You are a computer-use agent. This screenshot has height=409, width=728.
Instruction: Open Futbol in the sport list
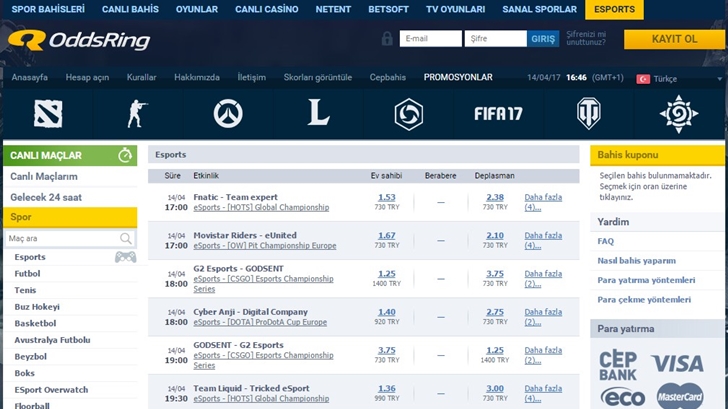27,273
